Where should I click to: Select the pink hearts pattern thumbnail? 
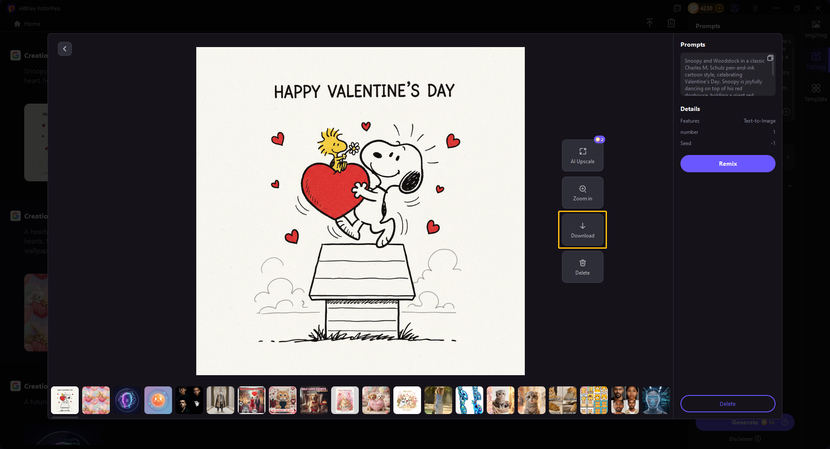96,400
